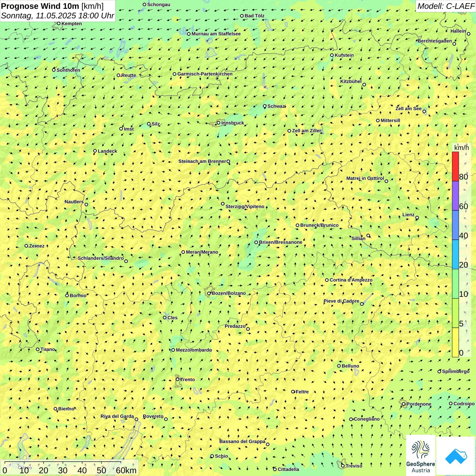The height and width of the screenshot is (476, 476).
Task: Click the 'Rovereto' label
Action: coord(153,416)
